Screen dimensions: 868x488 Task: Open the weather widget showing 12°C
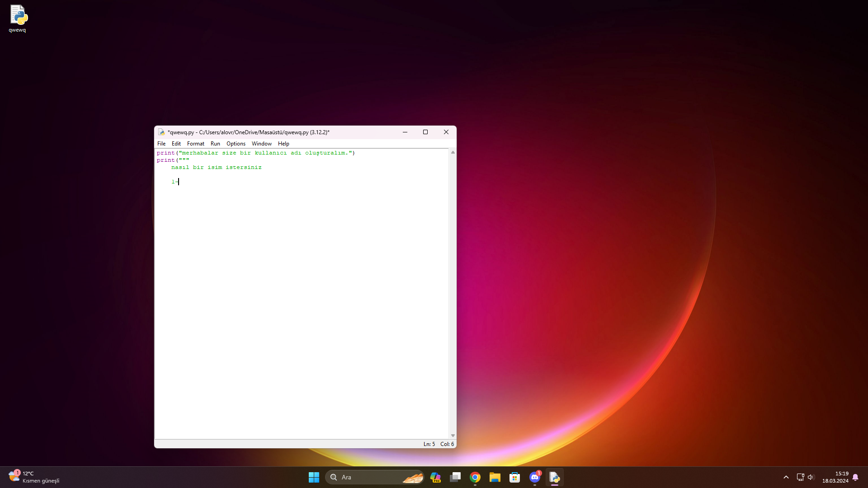coord(34,477)
